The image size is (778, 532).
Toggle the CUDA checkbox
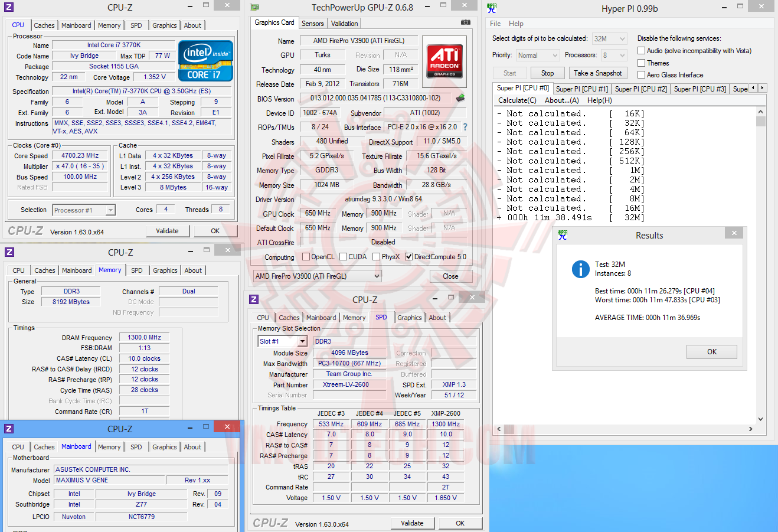343,257
